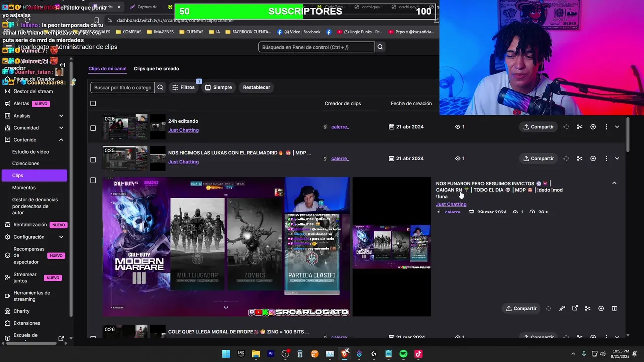Expand the '24h editando' clip row chevron
The image size is (644, 362).
[617, 127]
